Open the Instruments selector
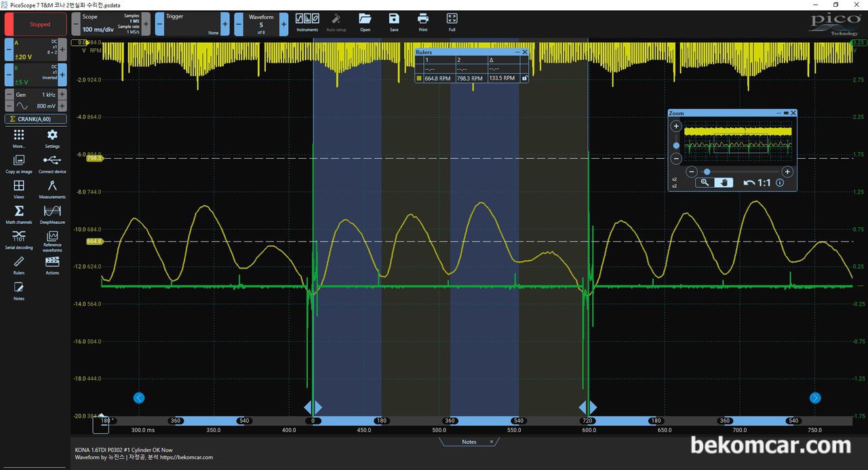The height and width of the screenshot is (470, 868). click(x=307, y=22)
